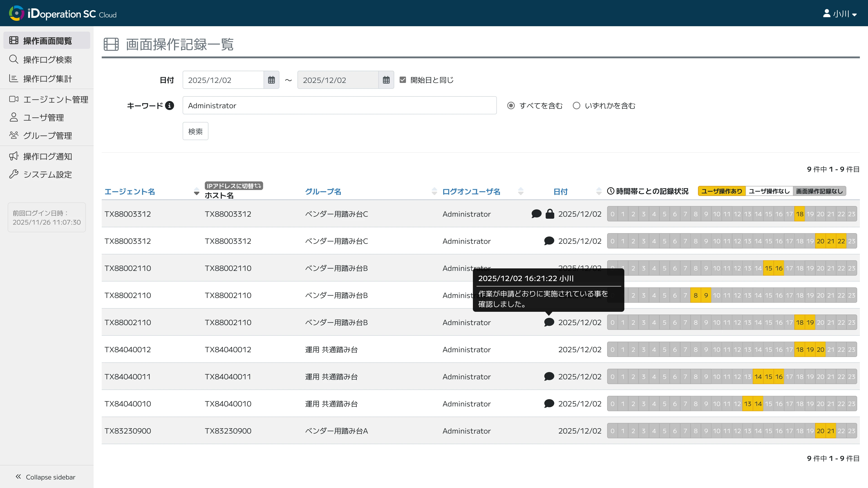This screenshot has height=488, width=868.
Task: Click the end date calendar icon
Action: [386, 80]
